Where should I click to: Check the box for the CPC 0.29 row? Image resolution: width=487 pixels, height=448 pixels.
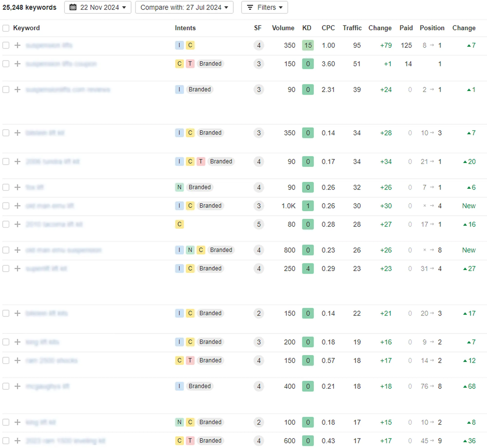point(6,269)
